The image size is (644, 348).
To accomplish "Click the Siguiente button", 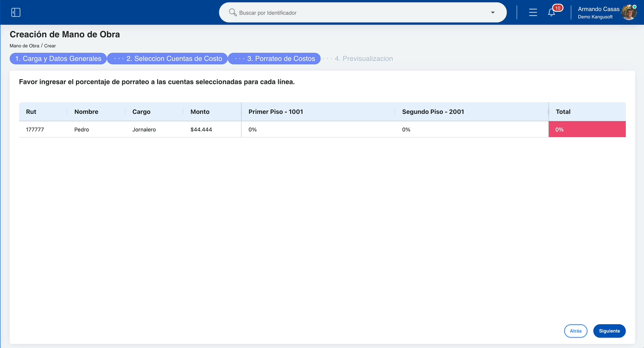I will pos(609,331).
